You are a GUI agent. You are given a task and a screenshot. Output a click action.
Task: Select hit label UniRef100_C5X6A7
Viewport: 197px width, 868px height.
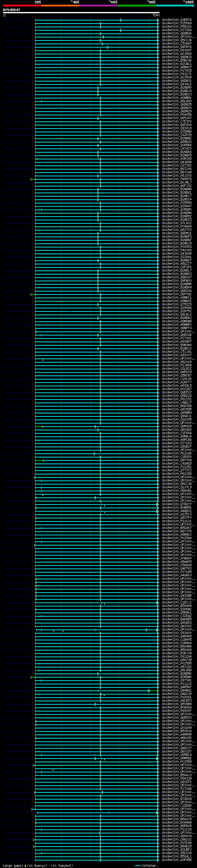click(176, 43)
